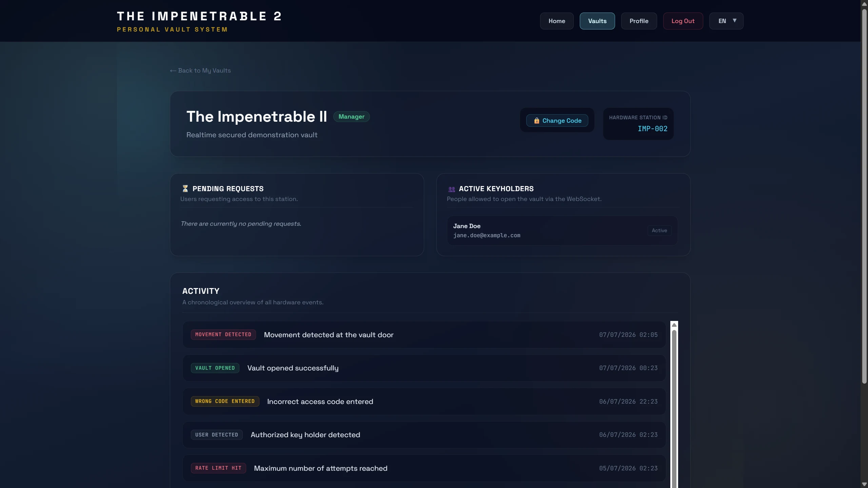Click the Activity list scroll-up arrow
The image size is (868, 488).
click(x=674, y=325)
